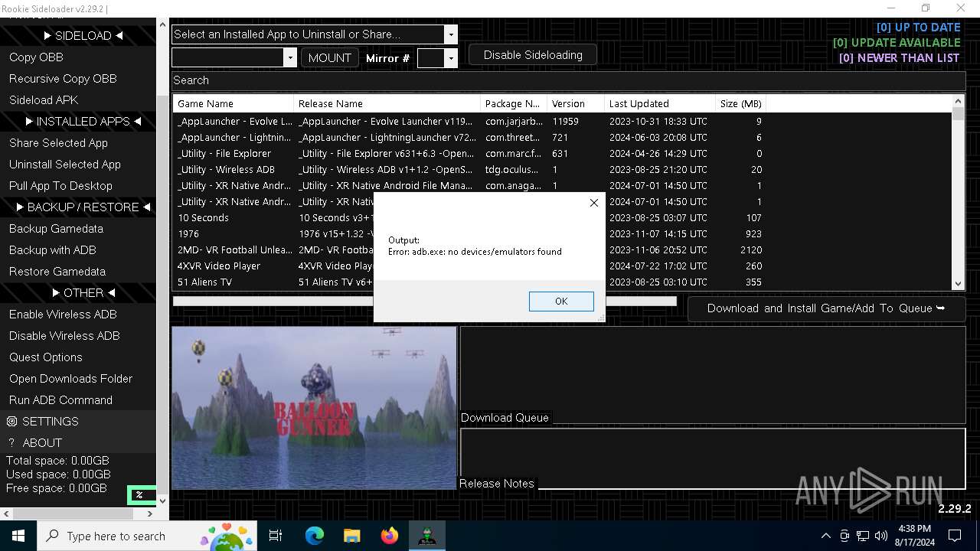
Task: Open the volume icon in system tray
Action: pyautogui.click(x=881, y=536)
